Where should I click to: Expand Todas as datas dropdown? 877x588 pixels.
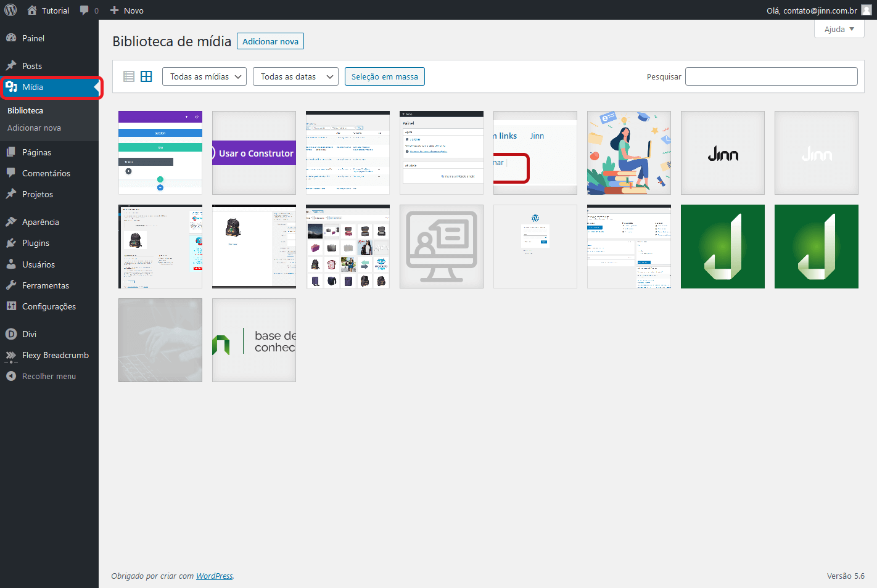(x=295, y=76)
